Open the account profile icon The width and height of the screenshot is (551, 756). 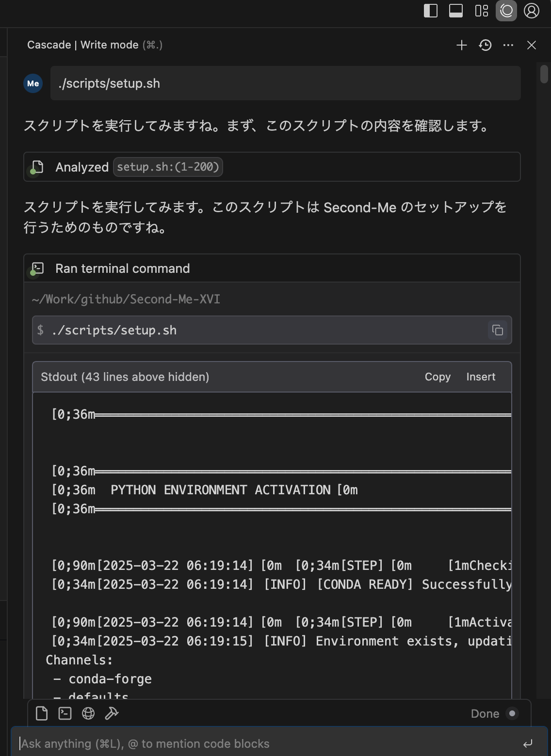(532, 11)
